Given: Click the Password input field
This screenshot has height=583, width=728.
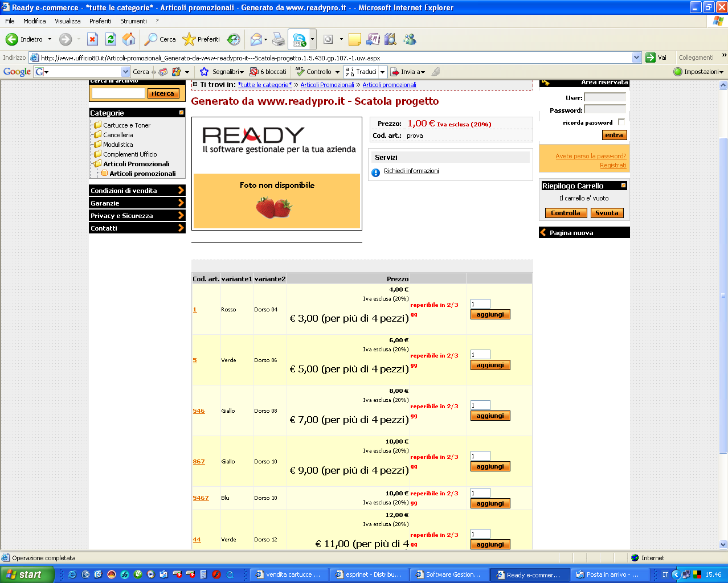Looking at the screenshot, I should point(605,109).
